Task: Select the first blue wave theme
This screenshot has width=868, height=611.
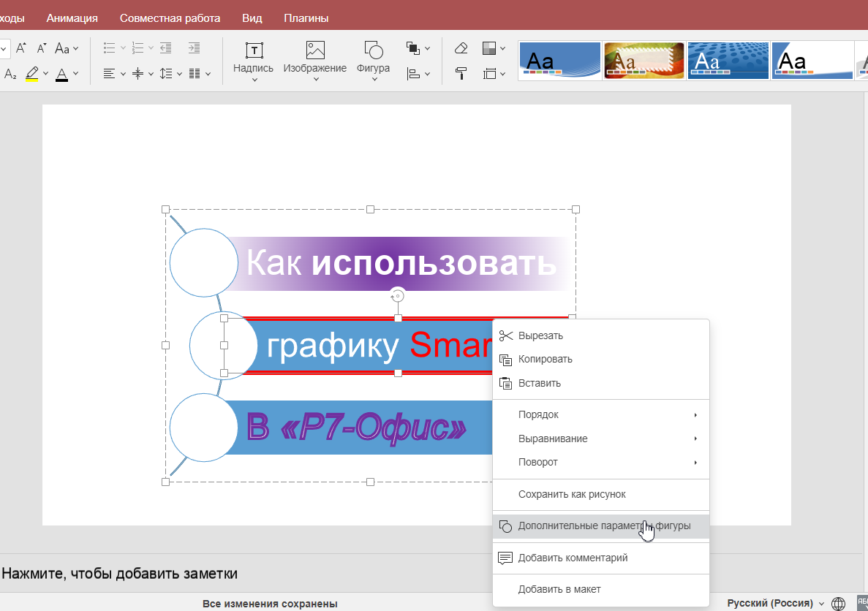Action: pyautogui.click(x=559, y=61)
